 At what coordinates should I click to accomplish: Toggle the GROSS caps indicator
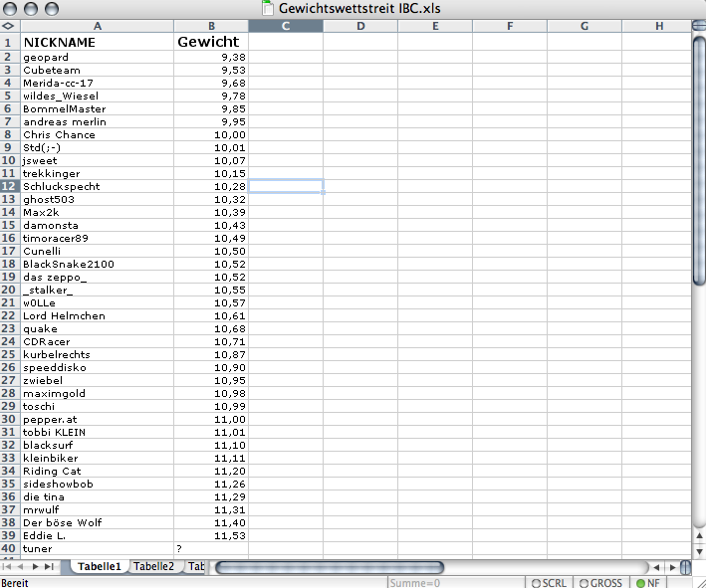coord(599,582)
